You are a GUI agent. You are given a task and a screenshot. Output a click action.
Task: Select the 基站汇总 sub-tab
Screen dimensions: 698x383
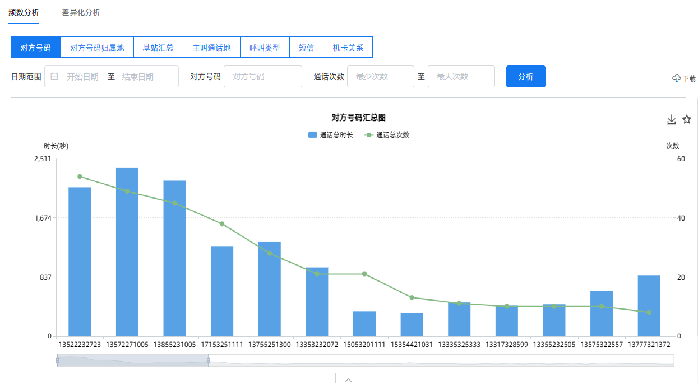click(158, 47)
